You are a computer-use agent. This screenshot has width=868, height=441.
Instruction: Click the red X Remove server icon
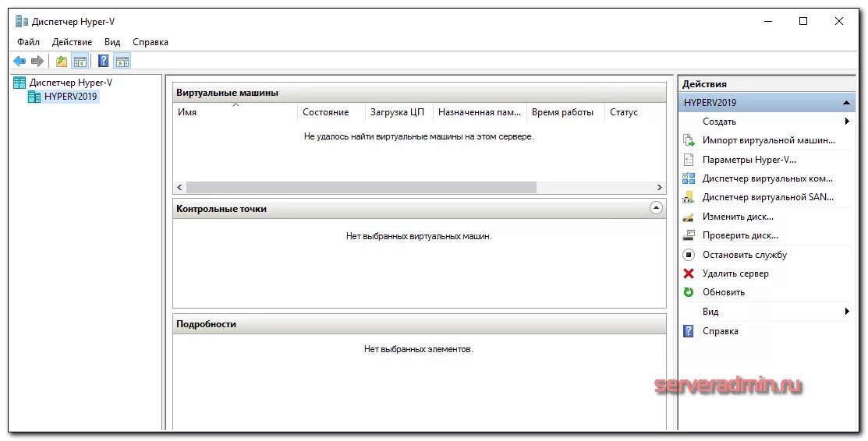click(689, 273)
